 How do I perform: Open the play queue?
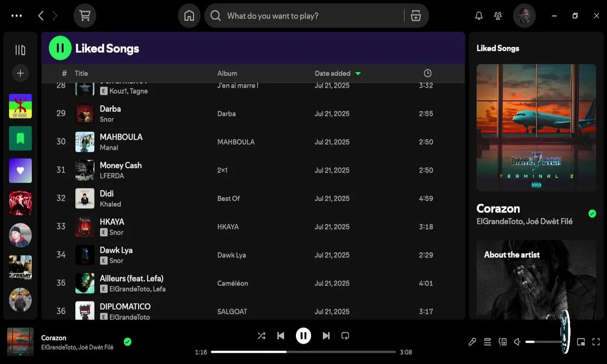[487, 342]
